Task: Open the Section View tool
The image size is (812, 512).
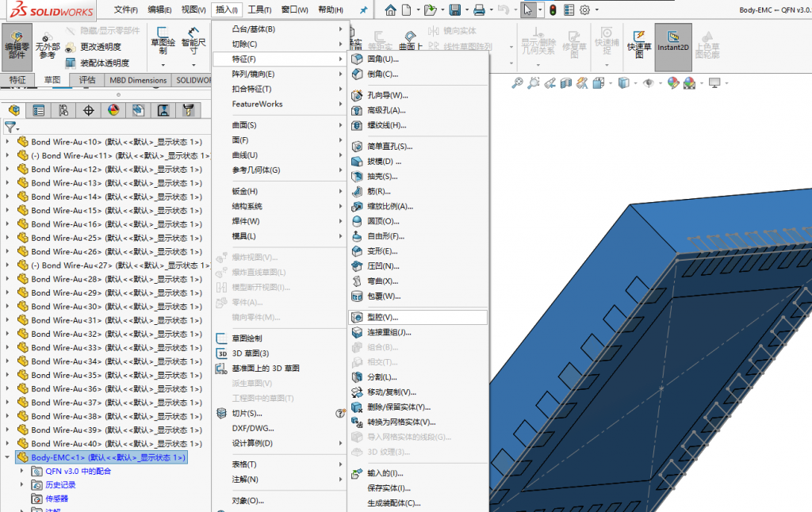Action: [x=566, y=83]
